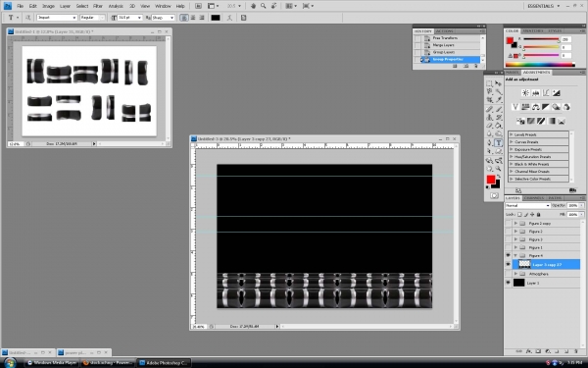The height and width of the screenshot is (368, 588).
Task: Select the Eyedropper tool
Action: (x=499, y=100)
